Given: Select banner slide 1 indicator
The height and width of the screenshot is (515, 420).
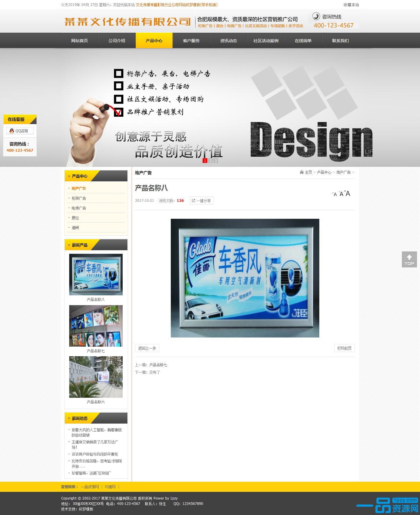Looking at the screenshot, I should click(x=205, y=161).
